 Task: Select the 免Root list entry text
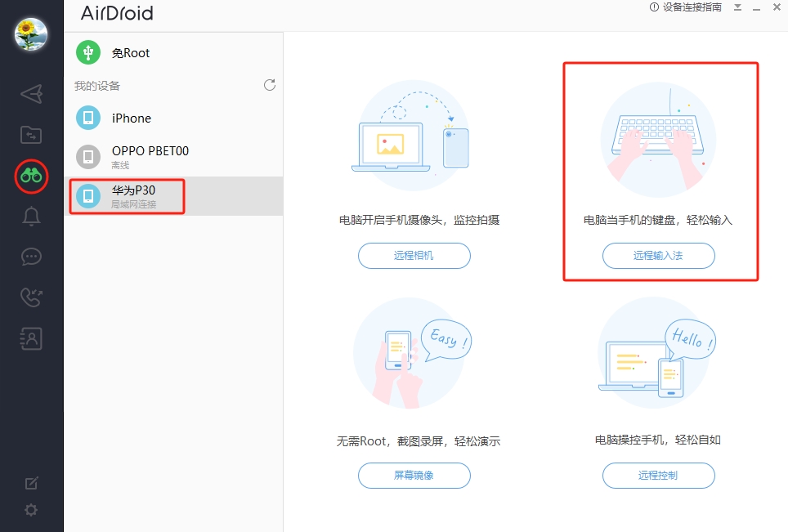click(131, 53)
